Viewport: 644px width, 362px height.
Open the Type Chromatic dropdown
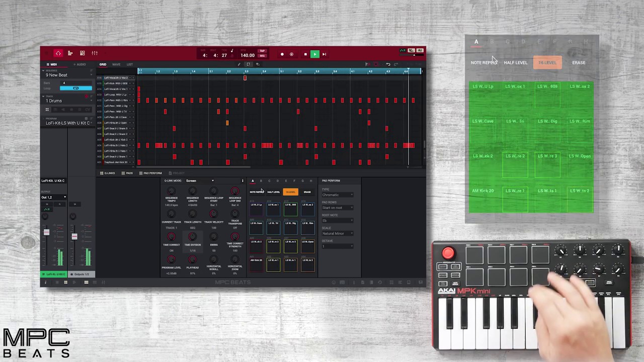coord(337,195)
